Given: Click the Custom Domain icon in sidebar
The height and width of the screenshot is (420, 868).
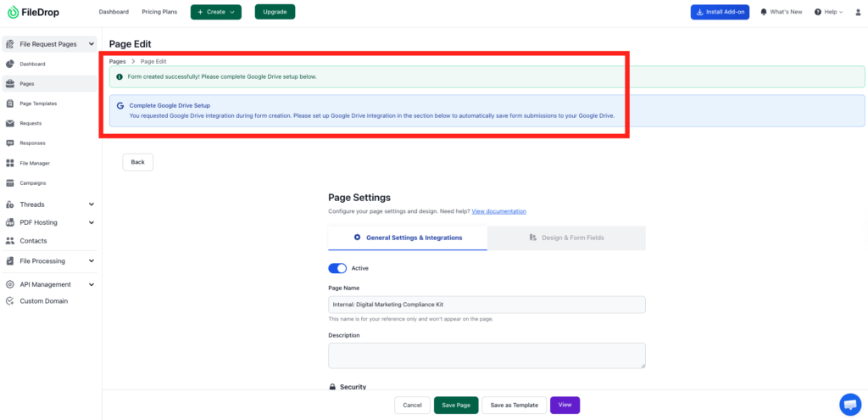Looking at the screenshot, I should click(10, 301).
